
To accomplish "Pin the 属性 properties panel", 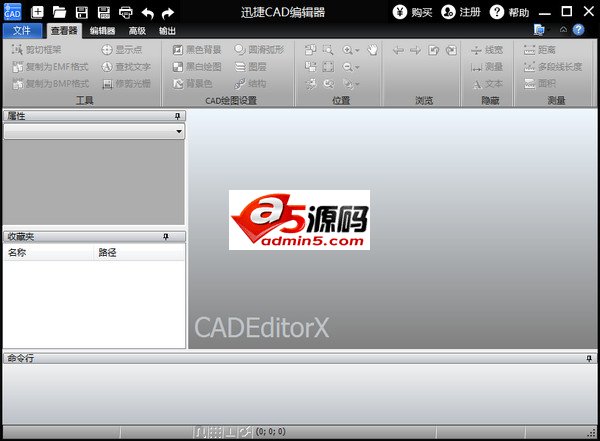I will (179, 117).
